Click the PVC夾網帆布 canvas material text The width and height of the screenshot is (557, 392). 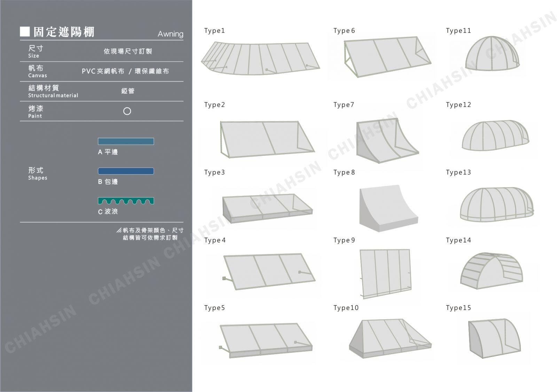coord(103,71)
